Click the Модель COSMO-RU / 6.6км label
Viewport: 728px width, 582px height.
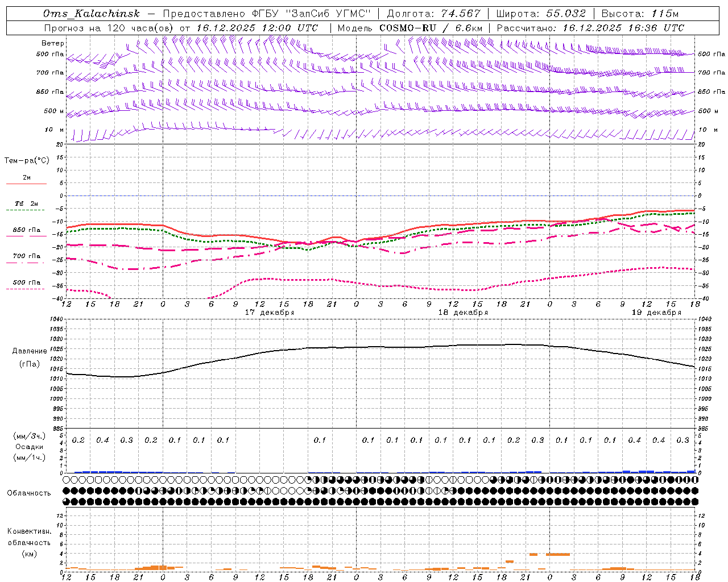coord(409,28)
